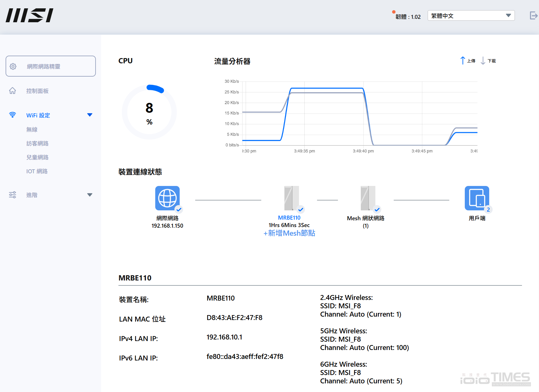Collapse the WiFi 設定 section chevron
This screenshot has height=392, width=539.
click(x=90, y=115)
